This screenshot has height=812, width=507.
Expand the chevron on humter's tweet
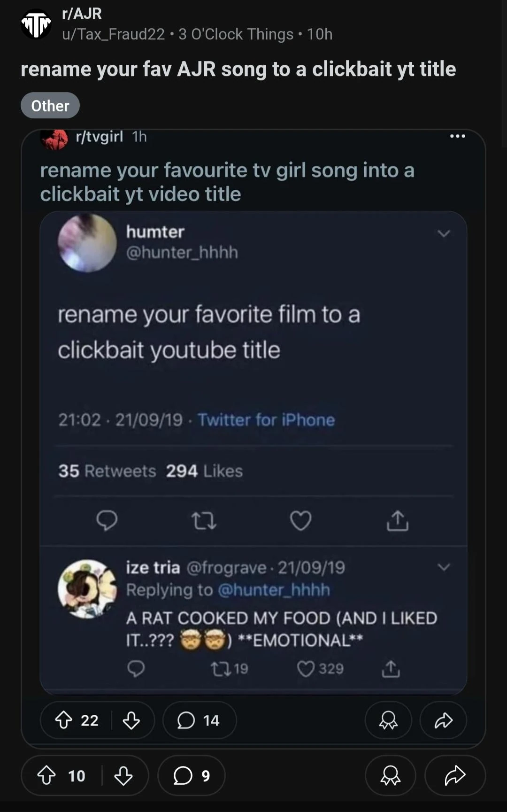coord(444,233)
